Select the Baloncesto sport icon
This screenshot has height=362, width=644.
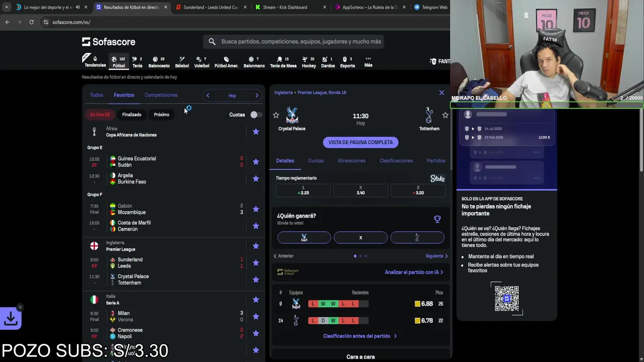point(159,62)
